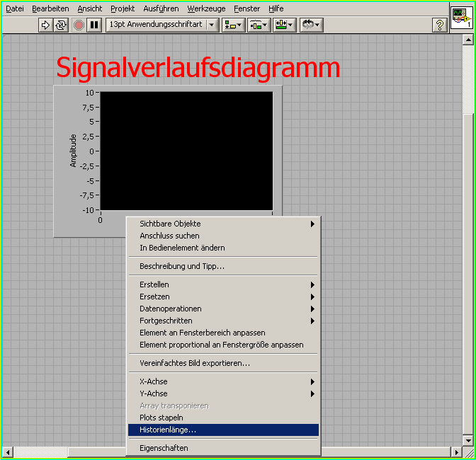Expand the Sichtbare Objekte submenu
This screenshot has height=460, width=476.
(x=223, y=224)
